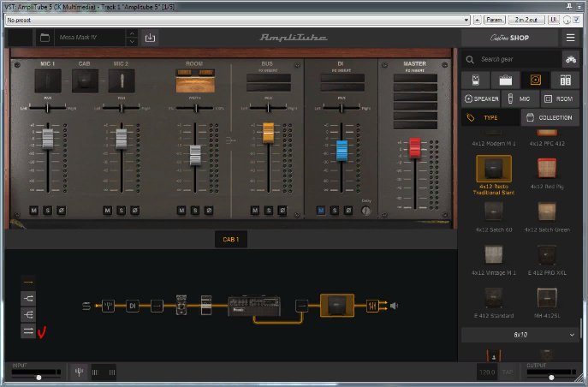
Task: Click the Search gear field
Action: coord(512,59)
